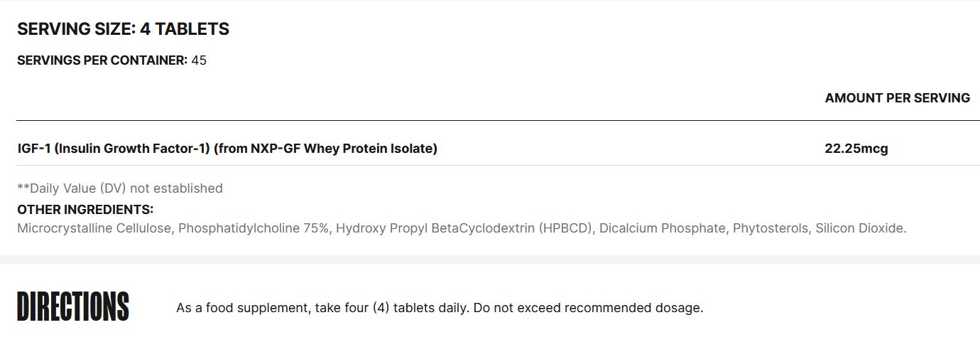
Task: Click the large "DIRECTIONS" heading
Action: [x=73, y=307]
